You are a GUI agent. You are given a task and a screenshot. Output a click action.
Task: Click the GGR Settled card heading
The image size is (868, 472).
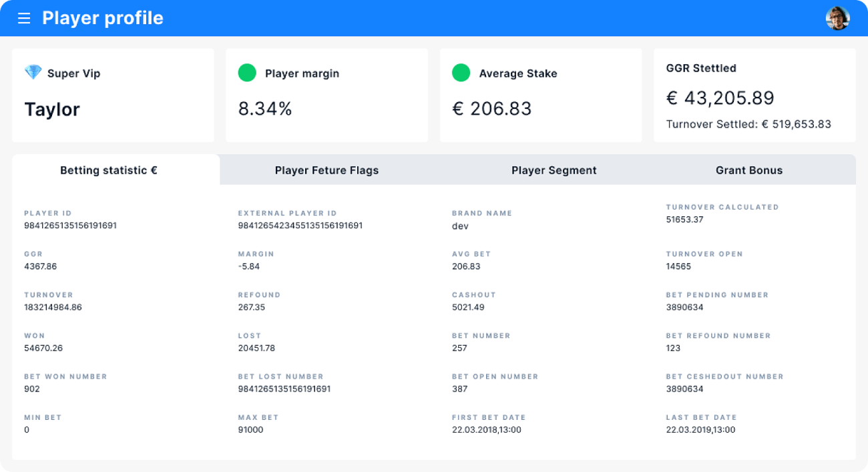pyautogui.click(x=701, y=68)
